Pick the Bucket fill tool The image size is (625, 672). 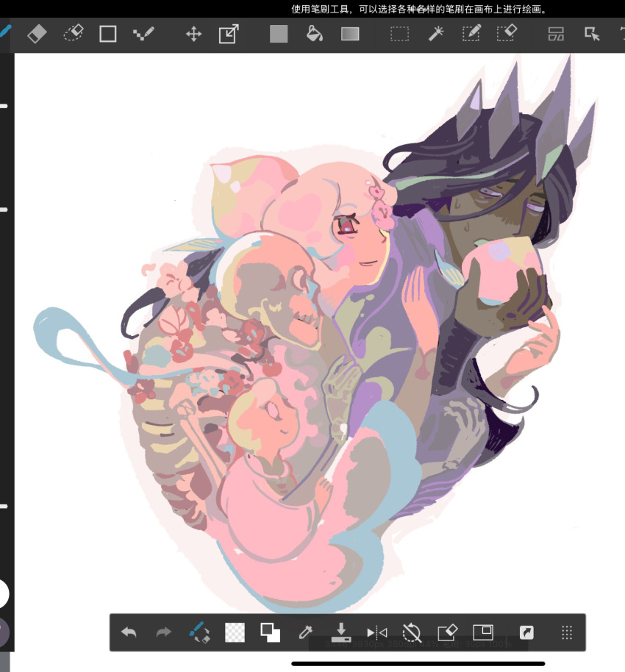tap(314, 34)
